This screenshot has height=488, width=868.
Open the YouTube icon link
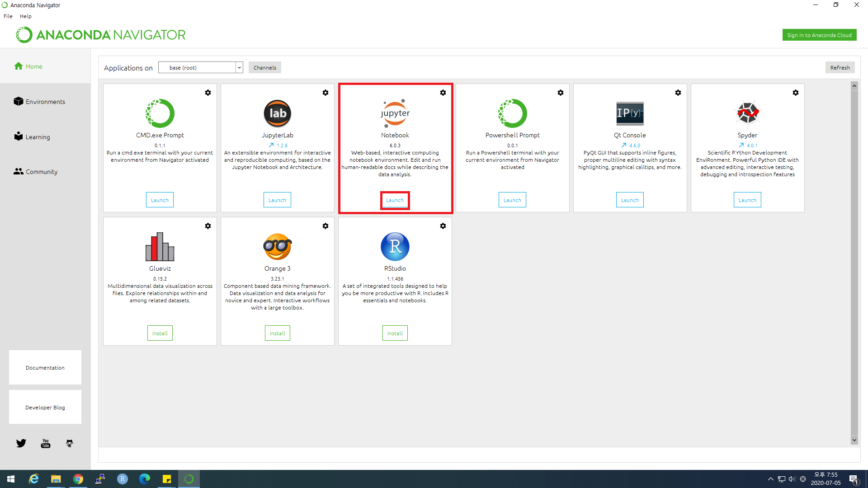46,443
